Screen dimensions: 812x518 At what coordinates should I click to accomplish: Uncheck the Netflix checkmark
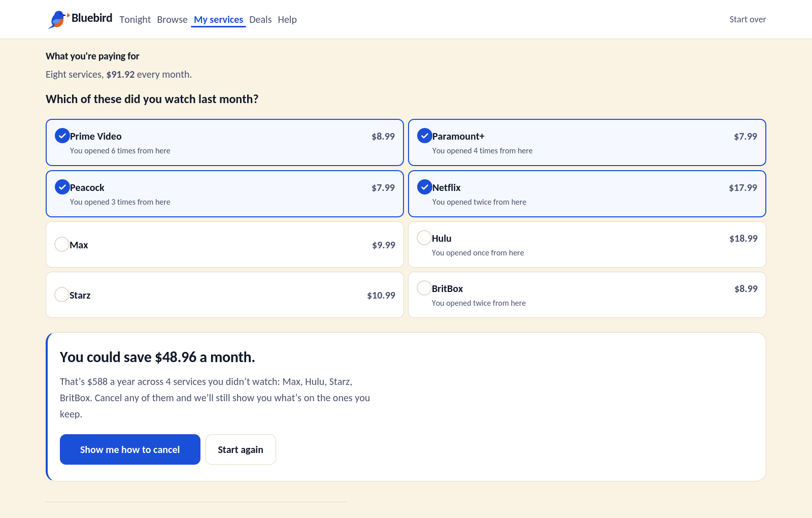[424, 187]
